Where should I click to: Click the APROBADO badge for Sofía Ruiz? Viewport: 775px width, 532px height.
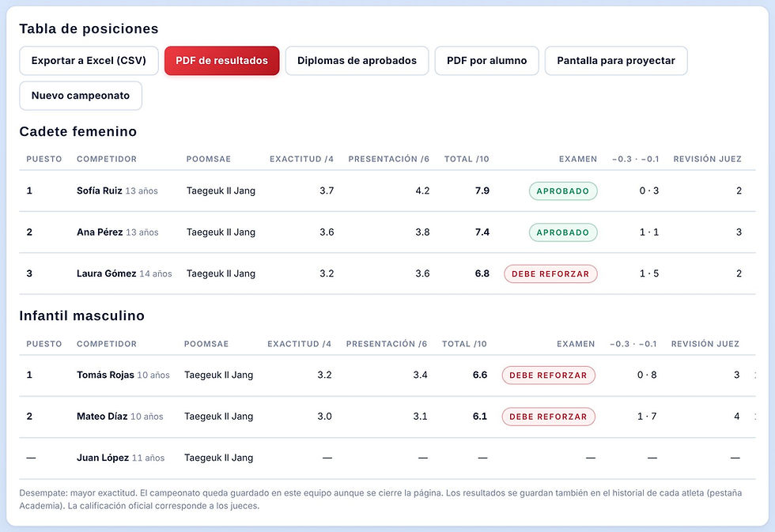[563, 191]
